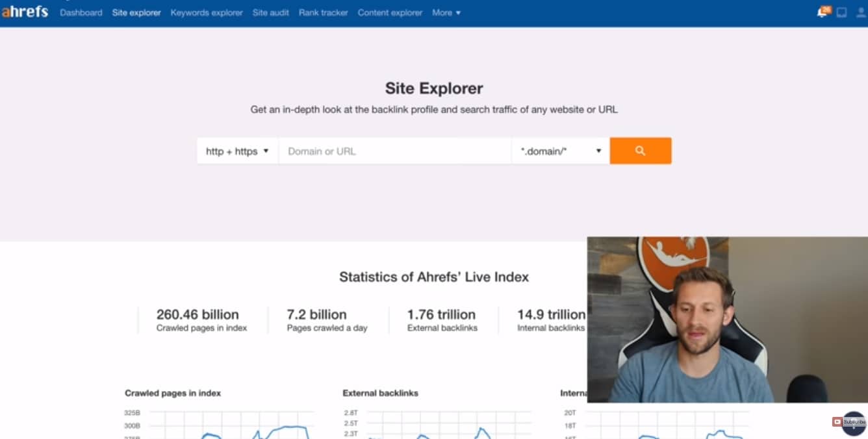Focus the Domain or URL input field
Image resolution: width=868 pixels, height=439 pixels.
click(x=395, y=151)
